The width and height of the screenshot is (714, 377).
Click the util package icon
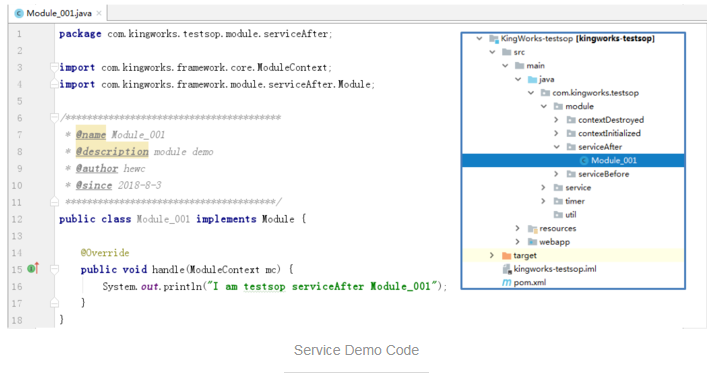[x=558, y=214]
